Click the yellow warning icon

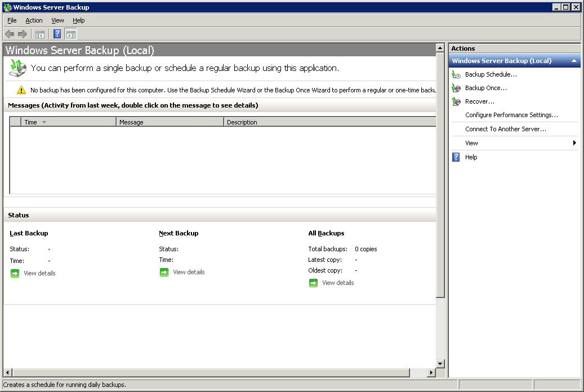point(21,90)
